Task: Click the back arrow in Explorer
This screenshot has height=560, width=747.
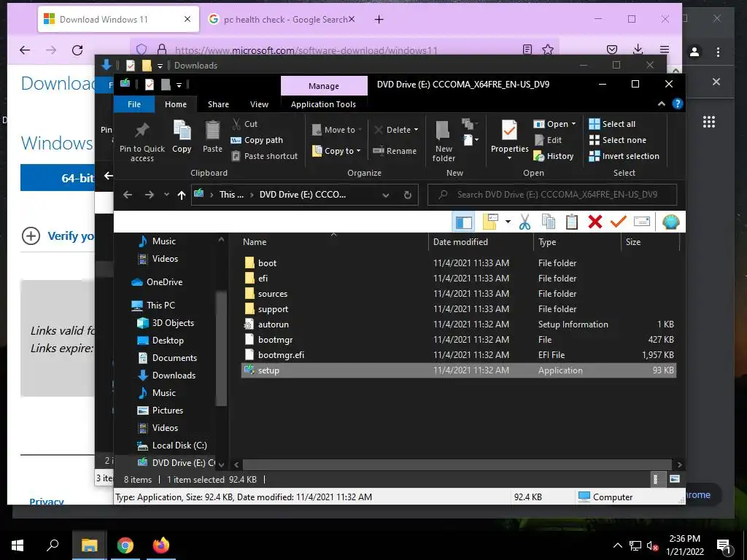Action: 127,195
